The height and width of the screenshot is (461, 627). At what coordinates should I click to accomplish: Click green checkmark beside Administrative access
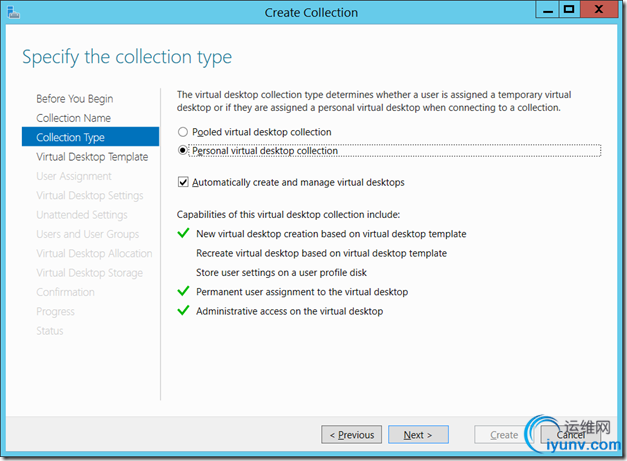pos(183,310)
